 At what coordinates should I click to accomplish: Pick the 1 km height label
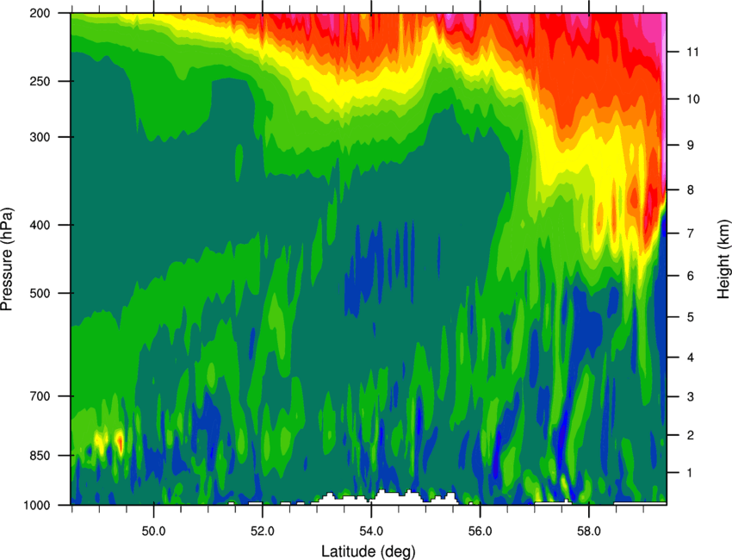click(x=691, y=473)
